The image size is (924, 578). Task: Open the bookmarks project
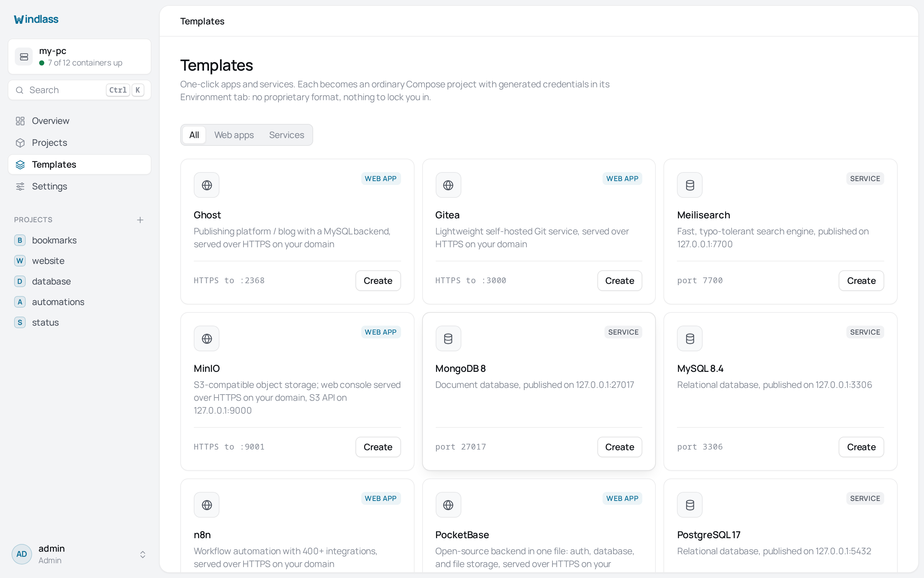point(80,241)
